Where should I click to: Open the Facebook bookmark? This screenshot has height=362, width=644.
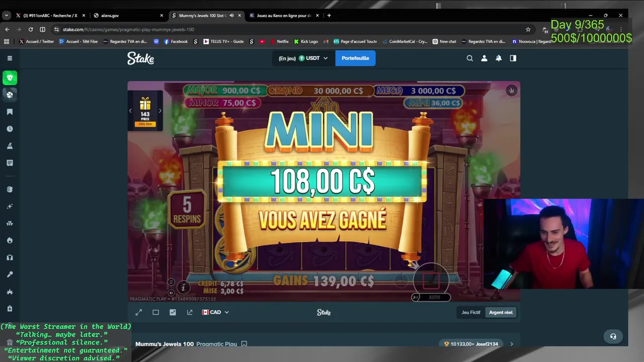[x=176, y=42]
